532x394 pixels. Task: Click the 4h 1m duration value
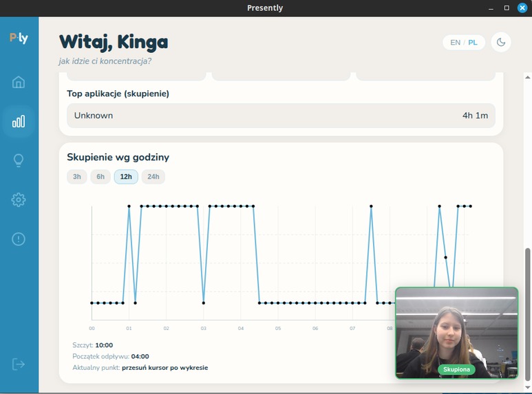(x=475, y=116)
